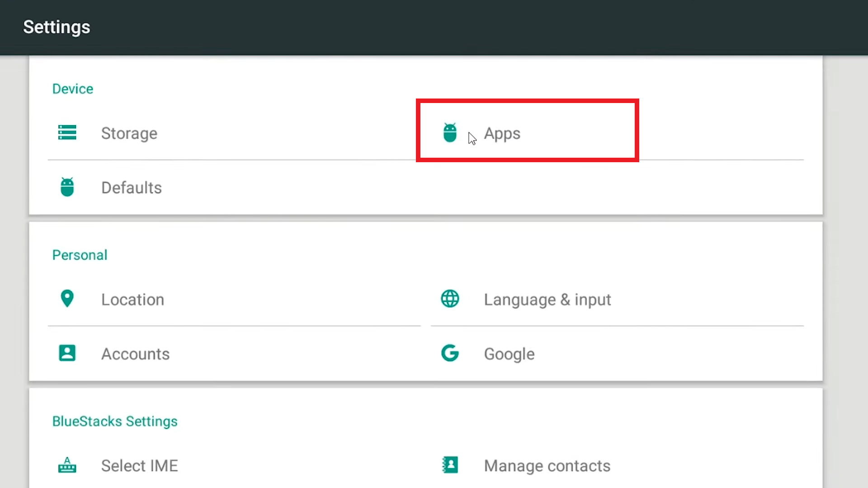Open the Apps settings entry

click(502, 133)
